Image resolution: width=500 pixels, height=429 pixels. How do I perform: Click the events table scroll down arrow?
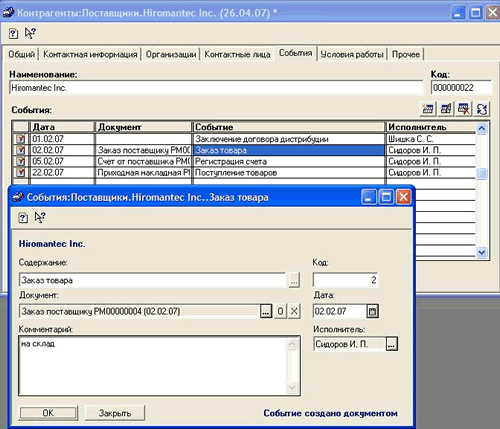pos(481,252)
